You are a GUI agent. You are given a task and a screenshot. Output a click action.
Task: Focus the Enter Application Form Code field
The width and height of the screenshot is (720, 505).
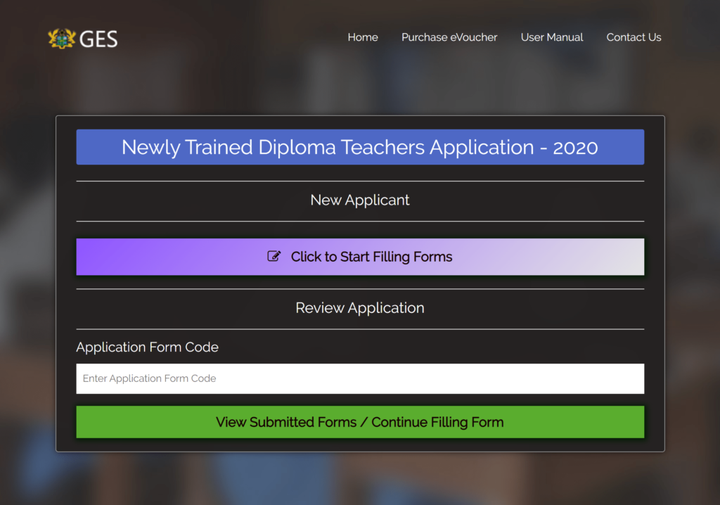pyautogui.click(x=360, y=379)
